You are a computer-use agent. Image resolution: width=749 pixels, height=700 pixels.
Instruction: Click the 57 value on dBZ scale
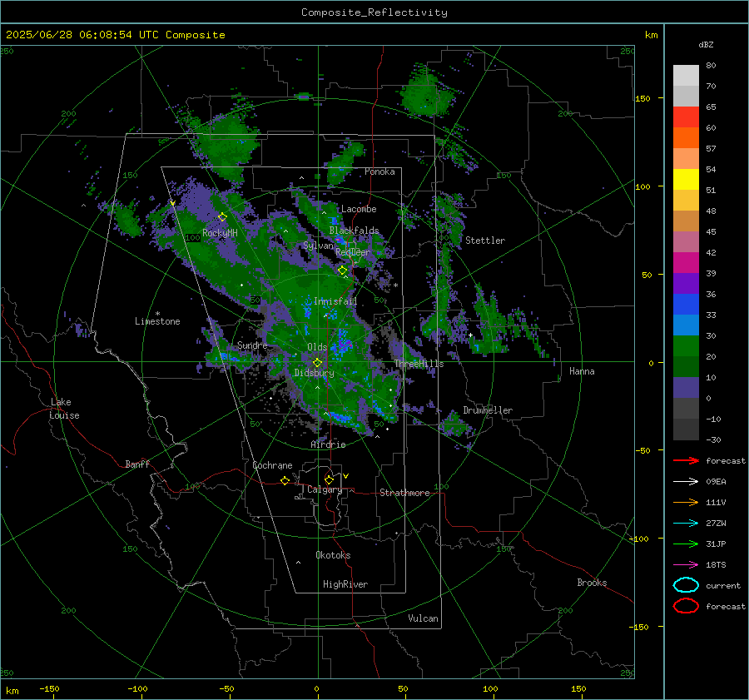711,149
